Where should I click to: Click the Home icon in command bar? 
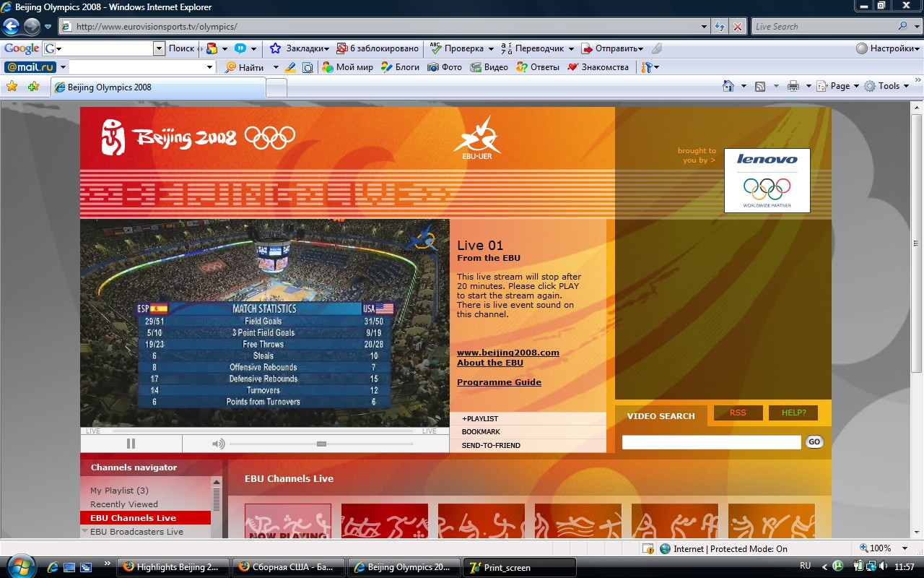pyautogui.click(x=729, y=86)
